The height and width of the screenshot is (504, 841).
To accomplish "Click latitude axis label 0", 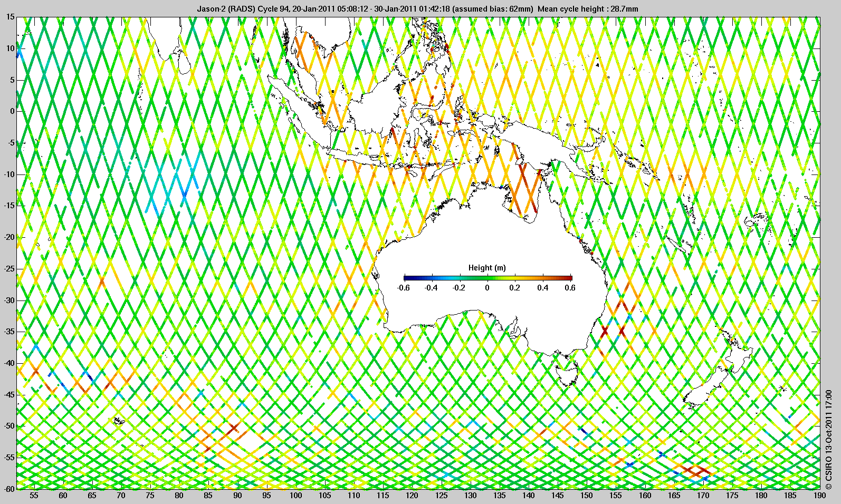I will [x=13, y=111].
